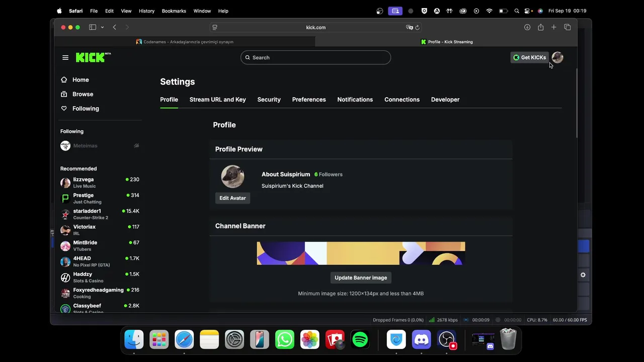644x362 pixels.
Task: Open the Classybeef recommended channel
Action: coord(100,308)
